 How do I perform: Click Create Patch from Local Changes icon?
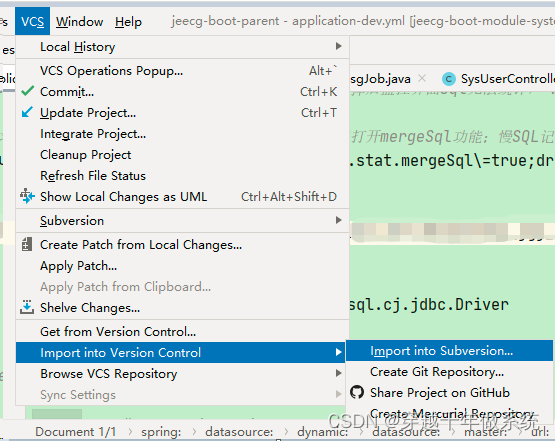point(27,244)
